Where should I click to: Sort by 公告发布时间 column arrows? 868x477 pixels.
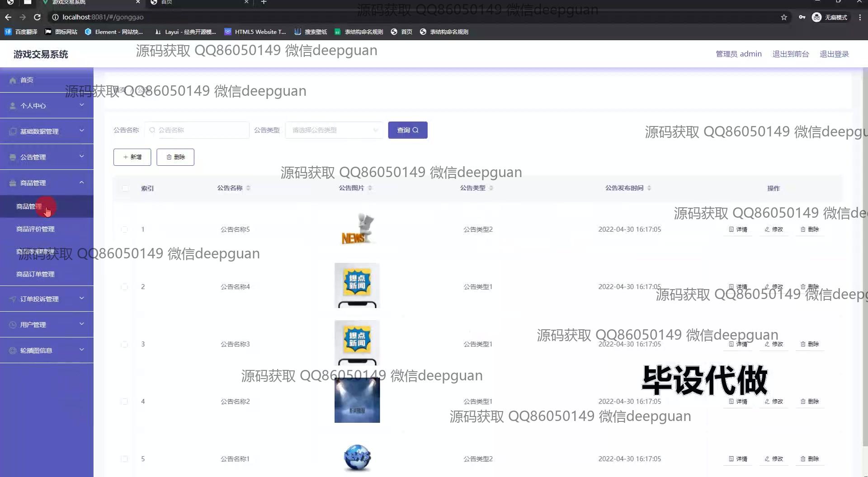(649, 188)
